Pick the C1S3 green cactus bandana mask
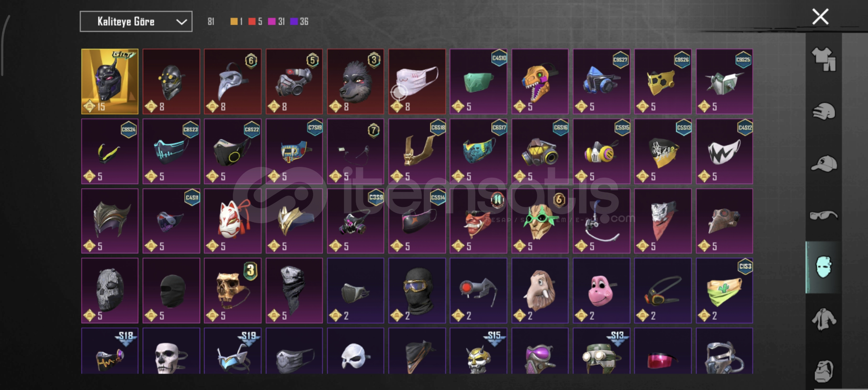 724,290
